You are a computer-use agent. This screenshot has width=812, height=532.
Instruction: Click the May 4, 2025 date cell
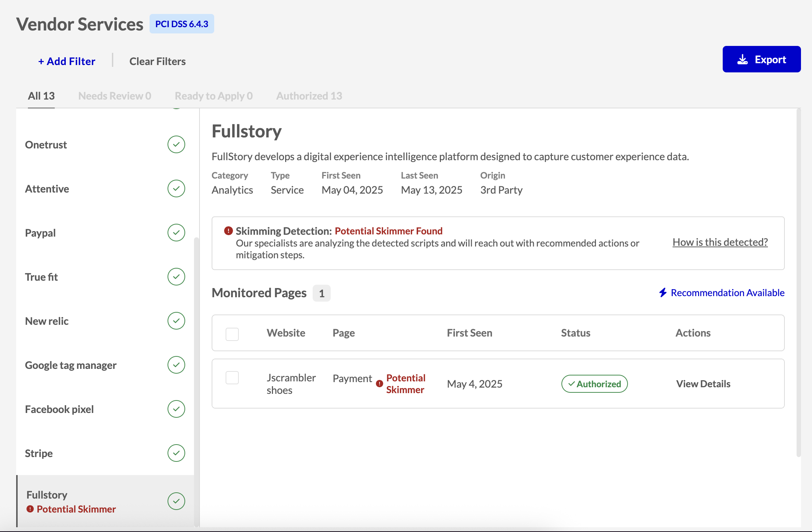[x=475, y=384]
